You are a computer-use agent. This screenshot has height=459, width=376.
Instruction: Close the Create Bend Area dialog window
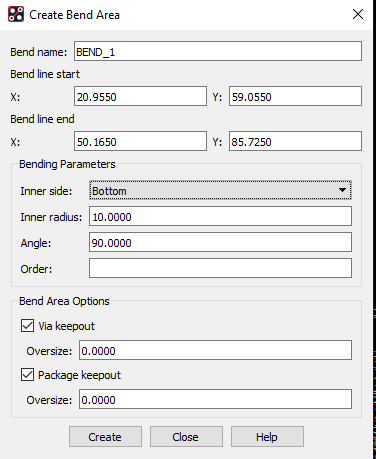pyautogui.click(x=358, y=14)
